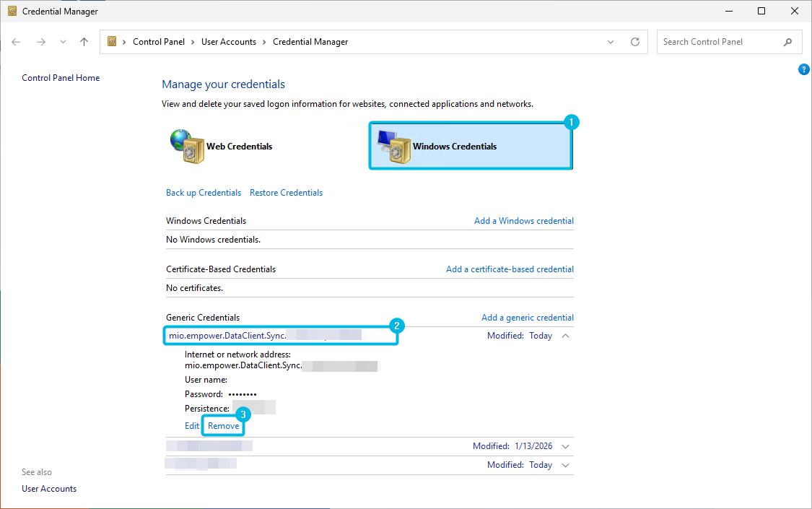Image resolution: width=812 pixels, height=509 pixels.
Task: Open the address bar history dropdown
Action: coord(611,42)
